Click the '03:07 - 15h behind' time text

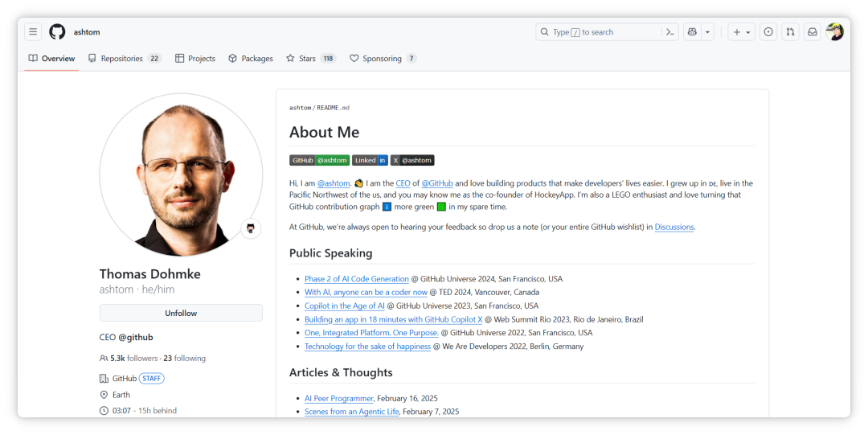tap(145, 411)
